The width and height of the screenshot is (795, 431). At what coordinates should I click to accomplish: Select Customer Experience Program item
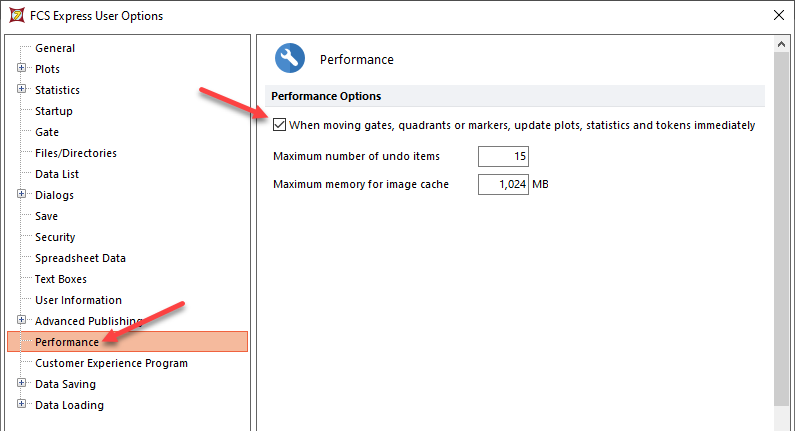click(x=111, y=363)
